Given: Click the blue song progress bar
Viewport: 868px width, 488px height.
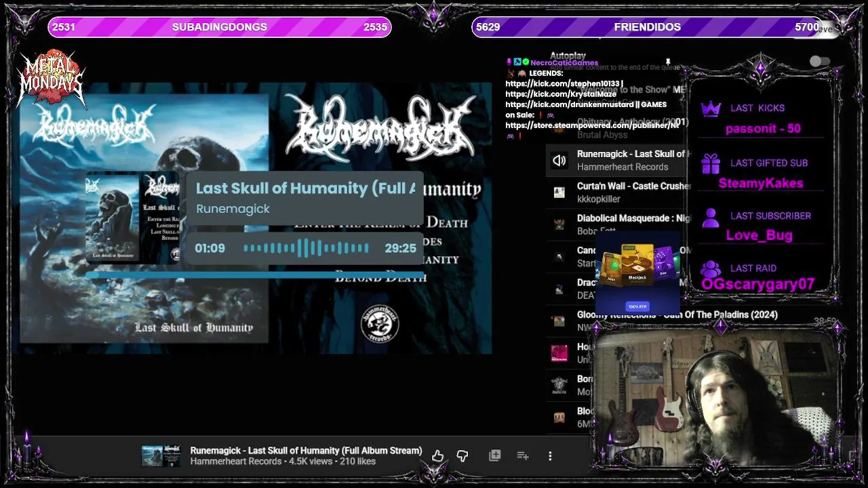Looking at the screenshot, I should click(255, 275).
